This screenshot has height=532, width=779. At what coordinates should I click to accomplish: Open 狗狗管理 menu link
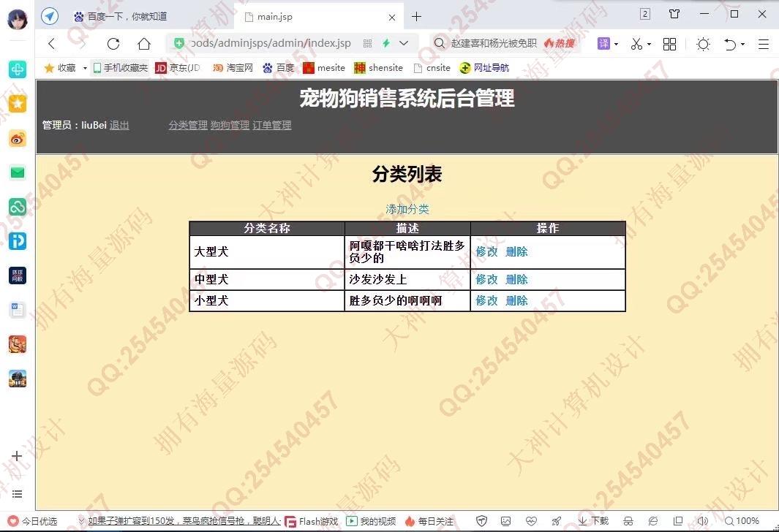coord(230,125)
